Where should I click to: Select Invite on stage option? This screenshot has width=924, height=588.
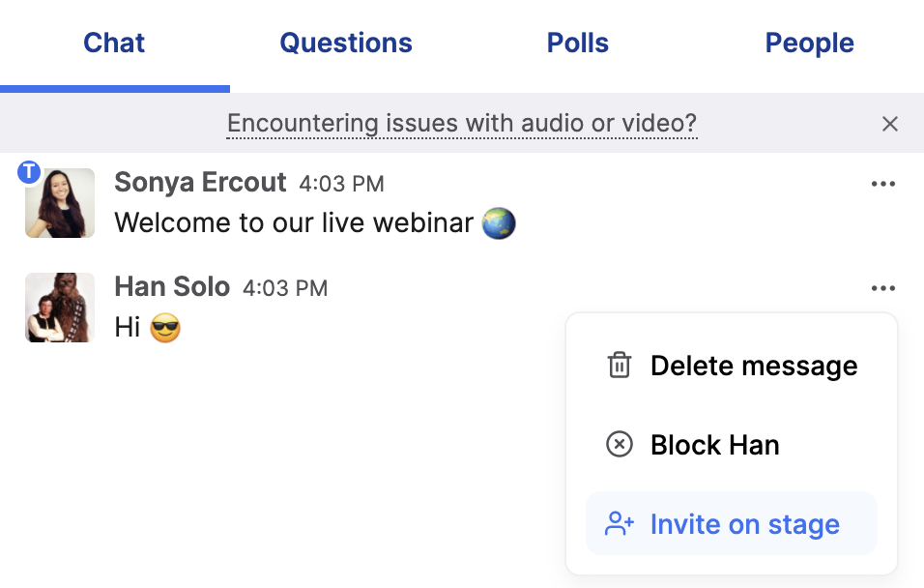[745, 523]
